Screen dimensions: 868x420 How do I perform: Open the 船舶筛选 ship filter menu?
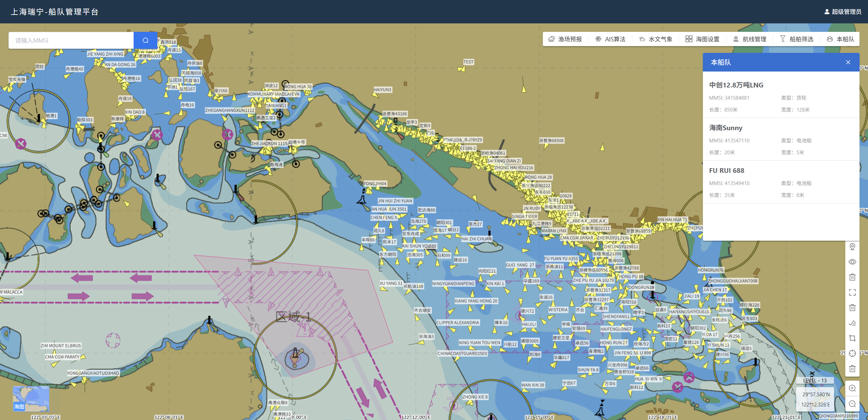tap(796, 39)
